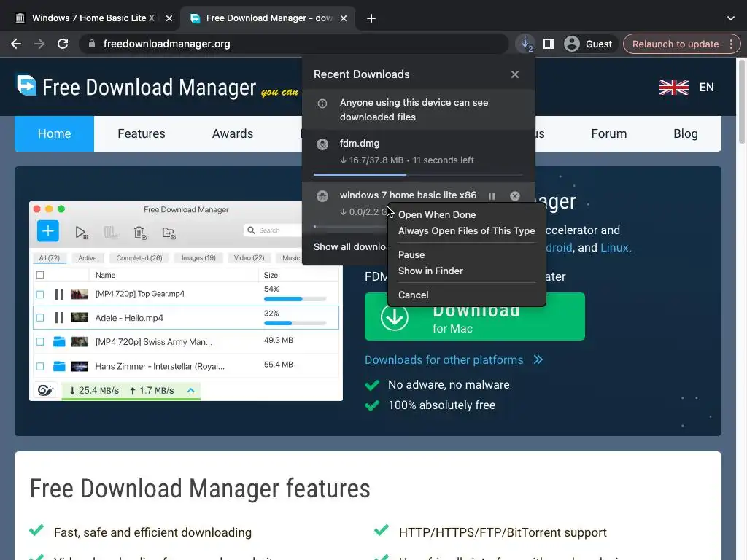Click the browser forward arrow
This screenshot has height=560, width=747.
(39, 44)
